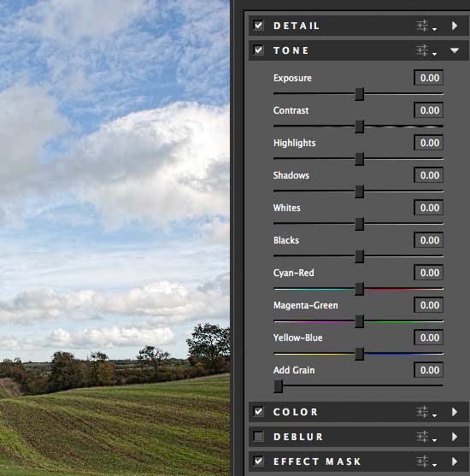Screen dimensions: 470x476
Task: Open the Color panel presets icon
Action: pos(426,412)
